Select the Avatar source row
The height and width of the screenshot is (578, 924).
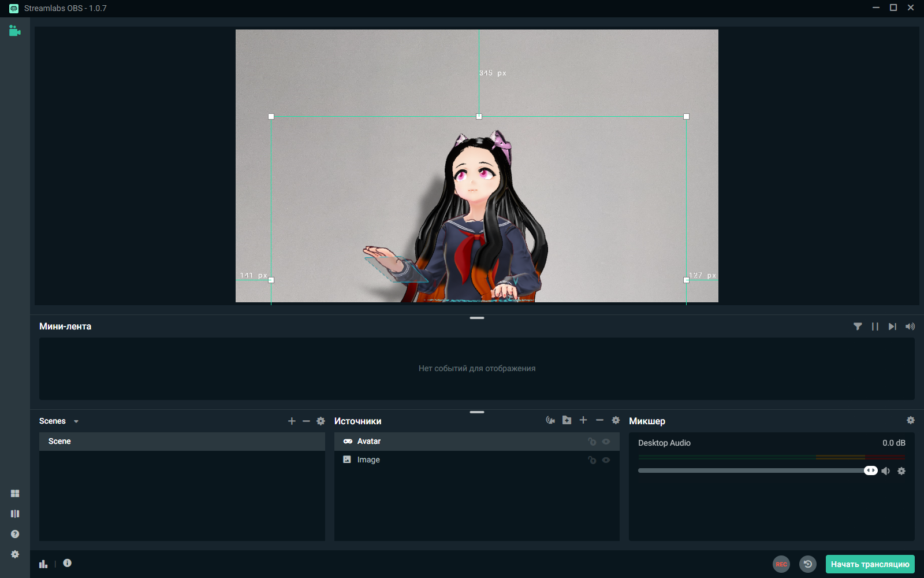477,442
